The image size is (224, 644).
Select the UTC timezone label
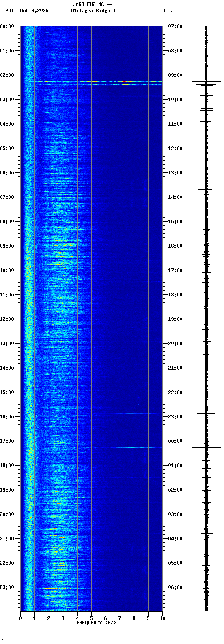coord(168,11)
